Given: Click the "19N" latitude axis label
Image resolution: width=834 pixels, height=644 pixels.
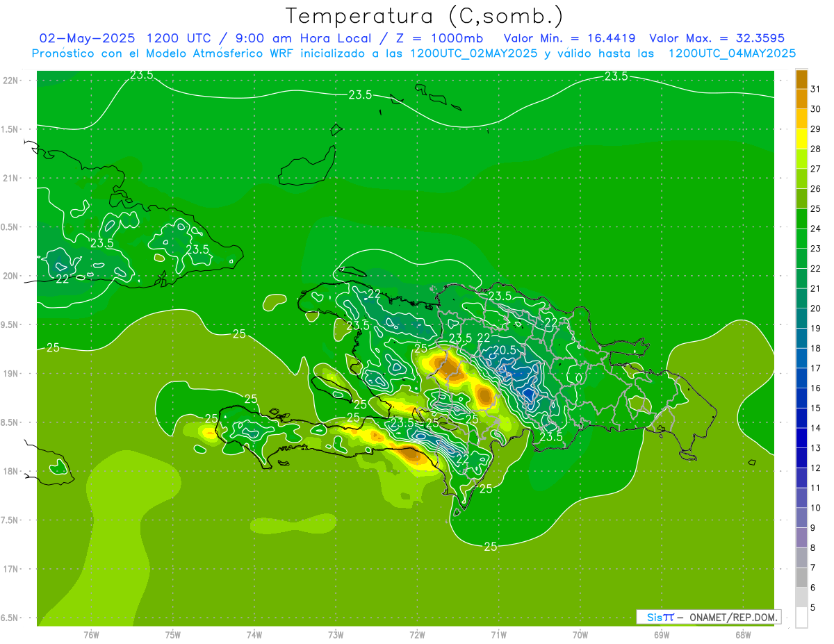Looking at the screenshot, I should [x=10, y=373].
